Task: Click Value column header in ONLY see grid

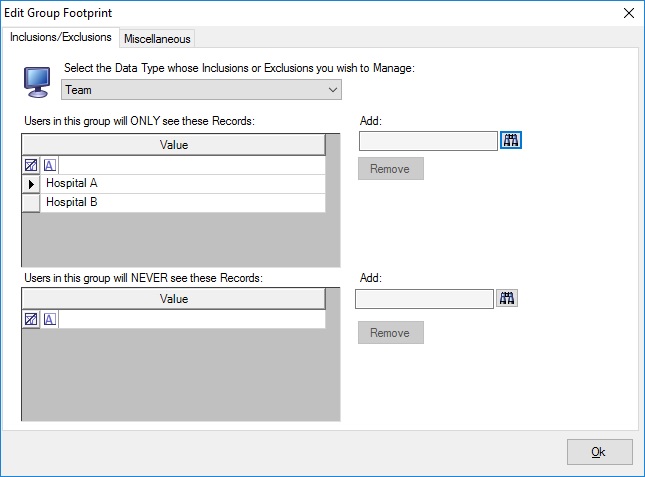Action: tap(174, 145)
